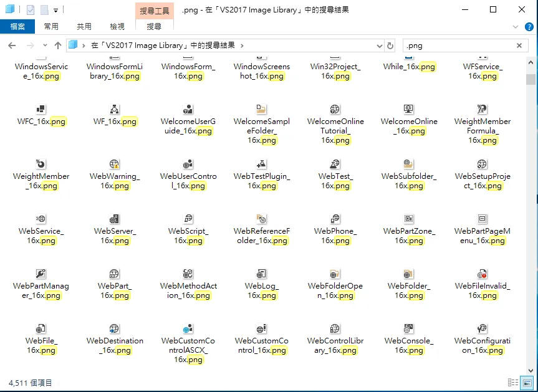
Task: Select WebUserControl_16x.png icon
Action: click(188, 165)
